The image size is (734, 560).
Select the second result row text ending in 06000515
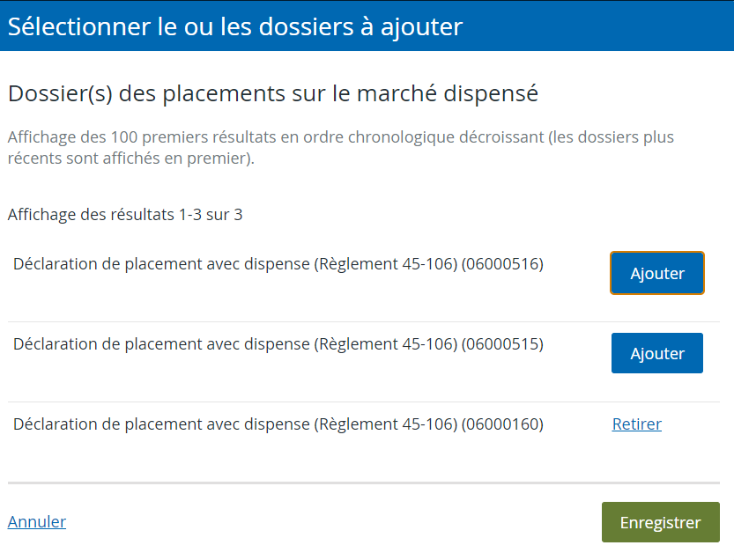[x=278, y=344]
